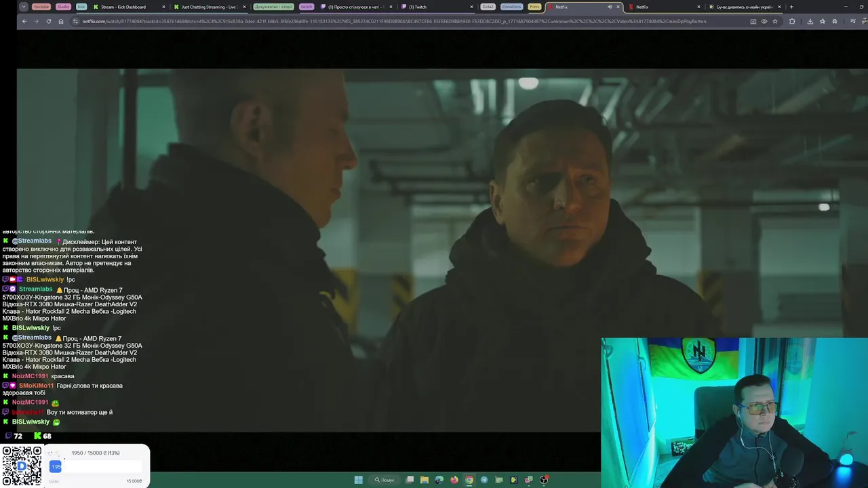This screenshot has width=868, height=488.
Task: Expand the Youtube tab group
Action: tap(41, 7)
